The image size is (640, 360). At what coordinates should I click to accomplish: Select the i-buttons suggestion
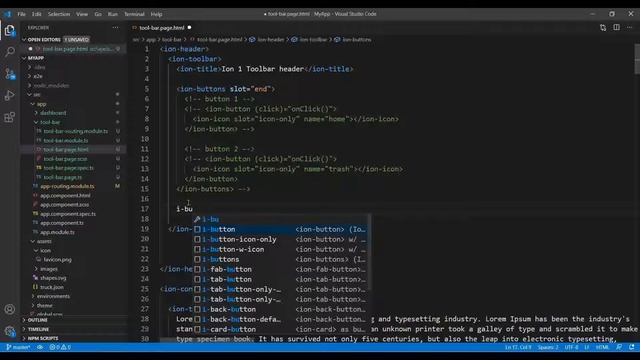[x=281, y=259]
